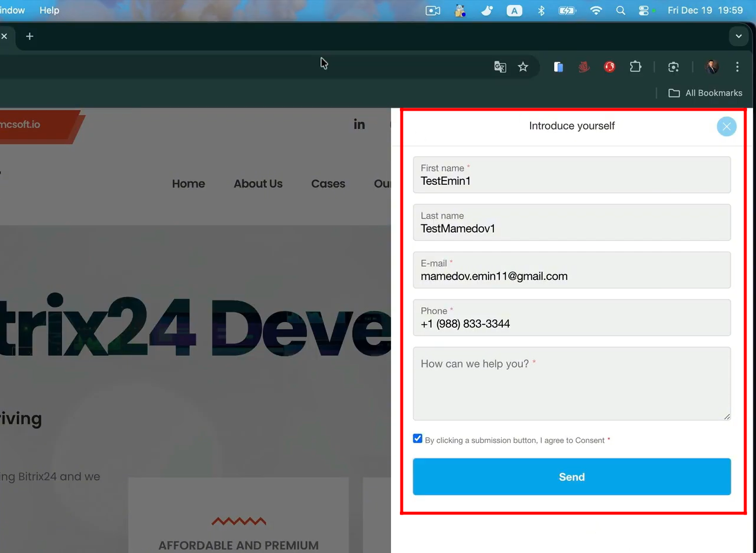Expand the tab search dropdown arrow

pos(738,36)
